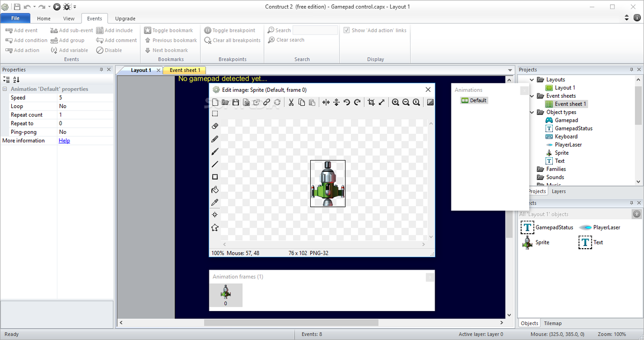The height and width of the screenshot is (340, 644).
Task: Select the Pencil tool
Action: pos(215,139)
